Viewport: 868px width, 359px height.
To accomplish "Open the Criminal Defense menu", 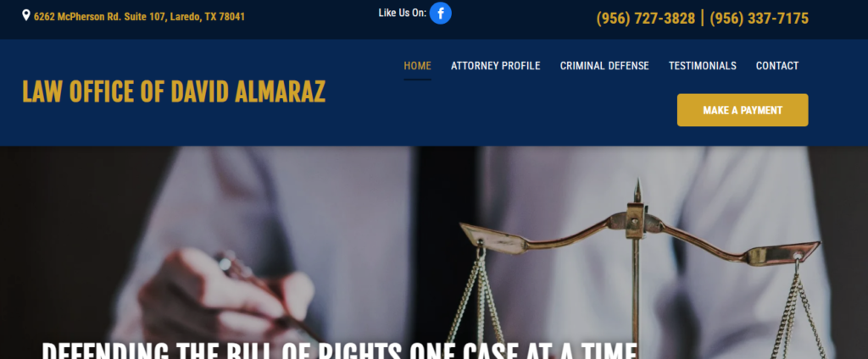I will click(604, 66).
